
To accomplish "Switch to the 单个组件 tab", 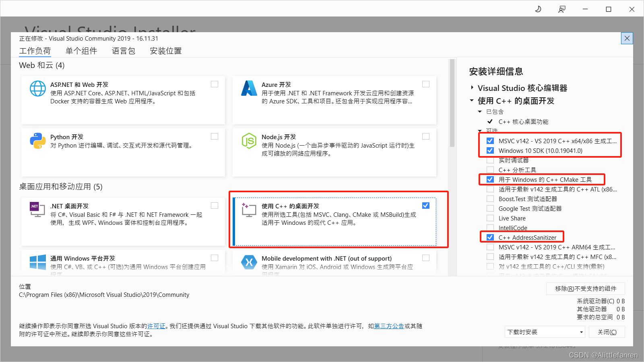I will click(81, 51).
